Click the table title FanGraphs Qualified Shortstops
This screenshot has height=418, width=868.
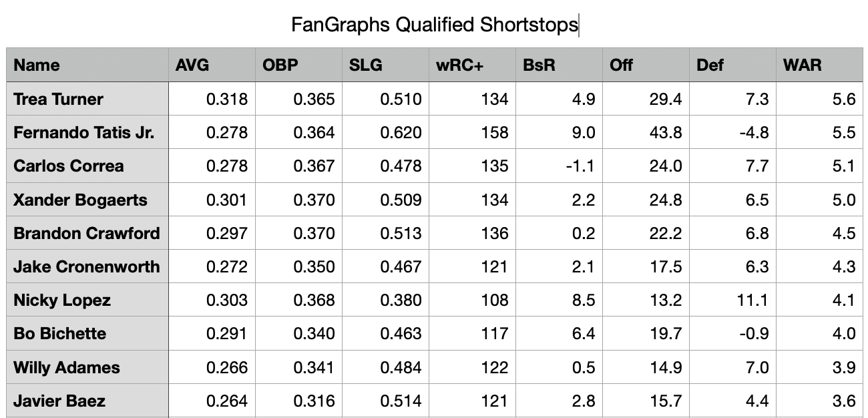[434, 25]
